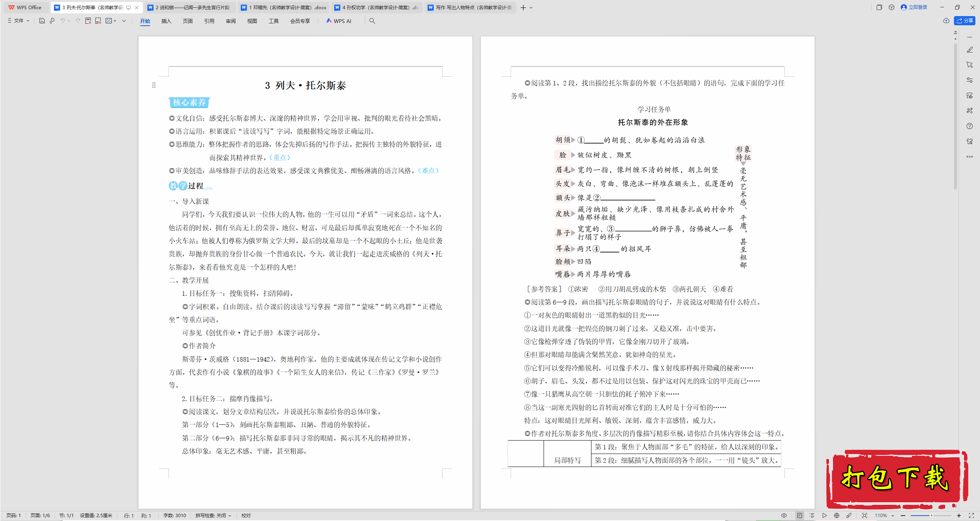
Task: Click the cloud upload icon near Share
Action: [946, 21]
